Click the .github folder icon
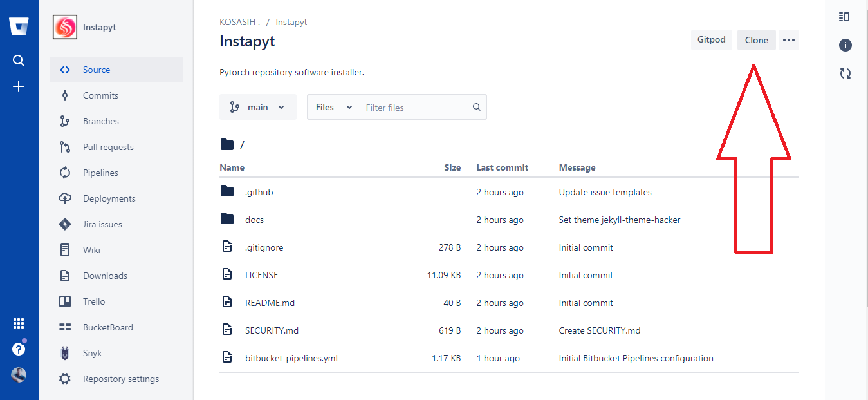Image resolution: width=868 pixels, height=400 pixels. click(226, 191)
